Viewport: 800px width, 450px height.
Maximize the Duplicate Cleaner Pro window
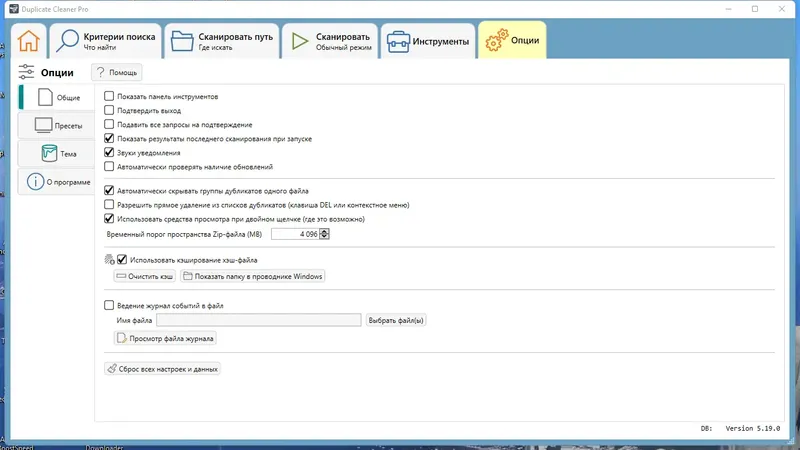755,9
